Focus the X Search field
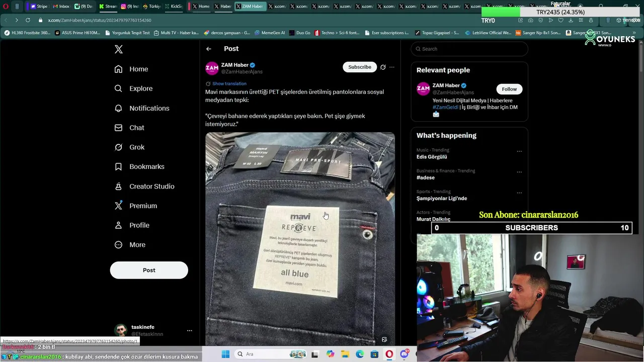This screenshot has width=644, height=362. click(469, 49)
